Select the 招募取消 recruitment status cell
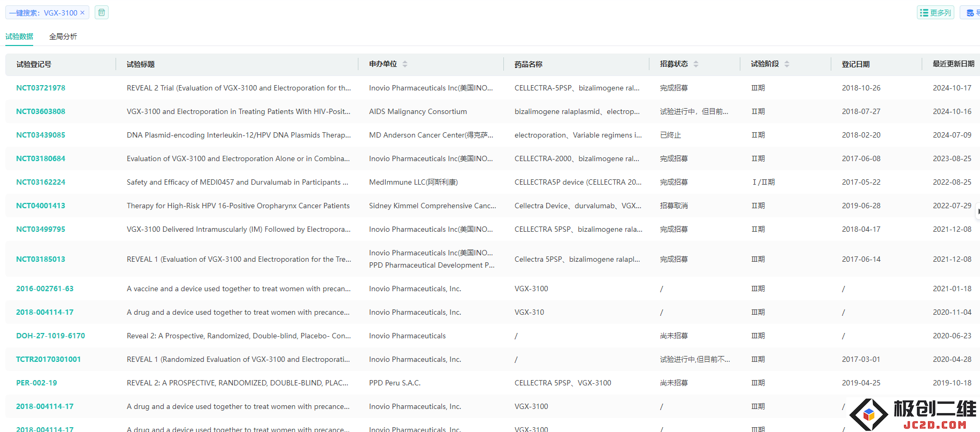The width and height of the screenshot is (980, 432). click(x=674, y=206)
